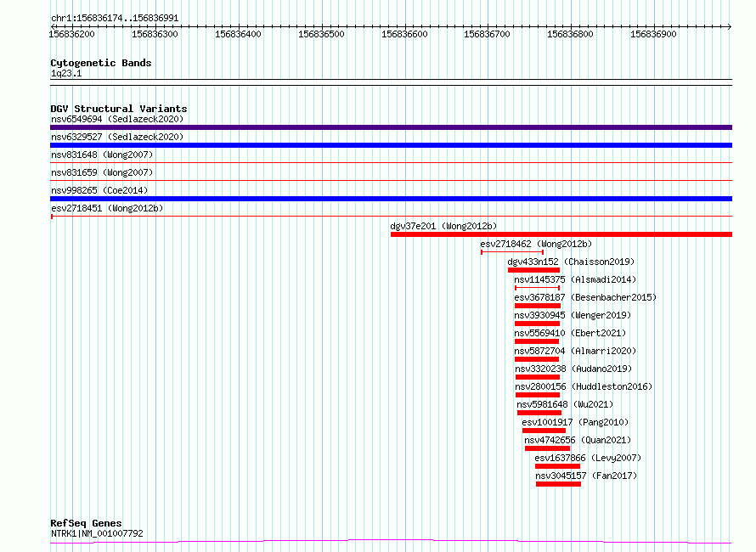Image resolution: width=756 pixels, height=552 pixels.
Task: Click the thin red line under nsv831659
Action: [391, 181]
